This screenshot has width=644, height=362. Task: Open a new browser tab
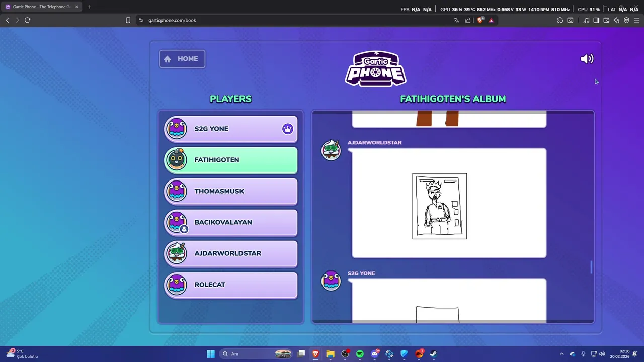(89, 7)
